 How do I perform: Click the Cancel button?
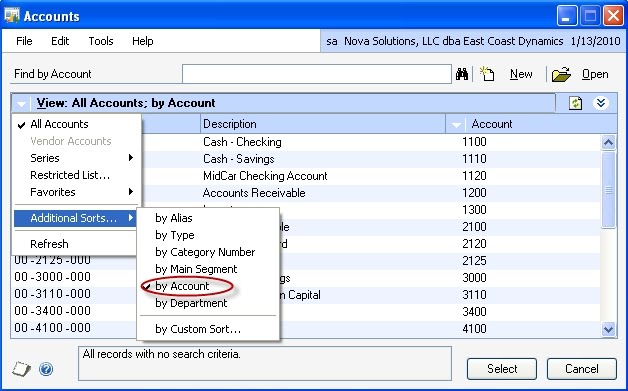click(x=582, y=369)
